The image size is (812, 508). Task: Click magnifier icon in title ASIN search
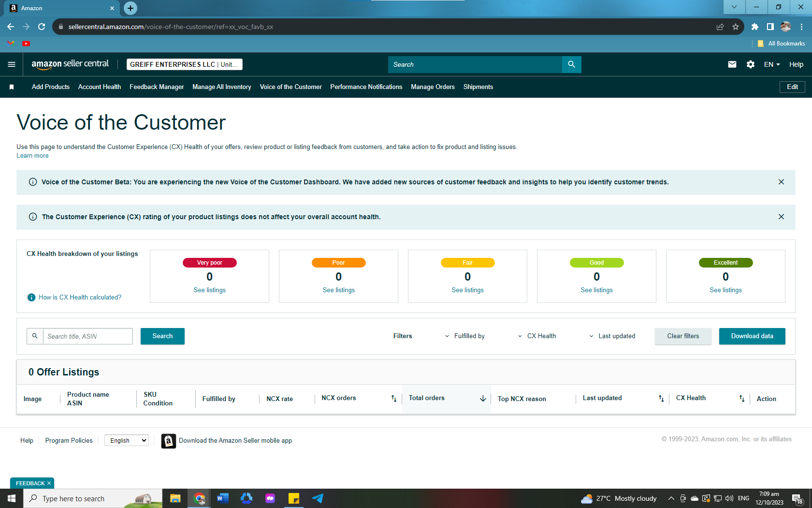point(35,336)
